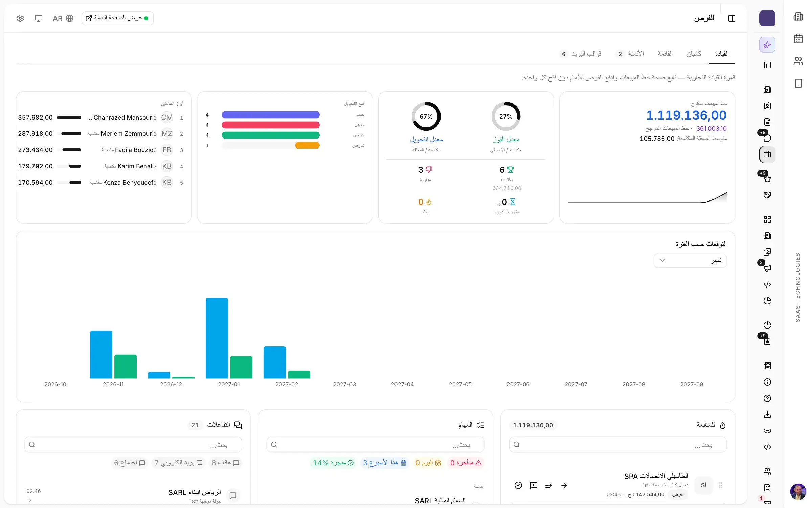Open the briefcase opportunities sidebar icon
This screenshot has width=812, height=508.
[767, 154]
